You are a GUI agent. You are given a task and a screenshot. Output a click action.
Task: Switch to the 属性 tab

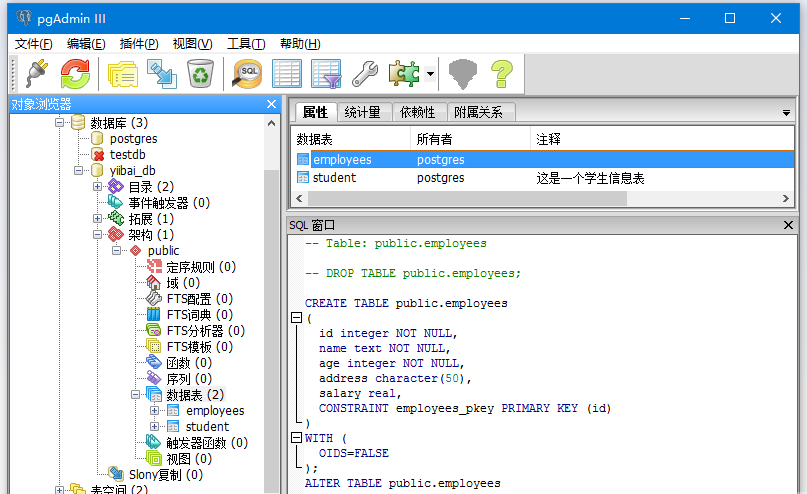coord(315,112)
